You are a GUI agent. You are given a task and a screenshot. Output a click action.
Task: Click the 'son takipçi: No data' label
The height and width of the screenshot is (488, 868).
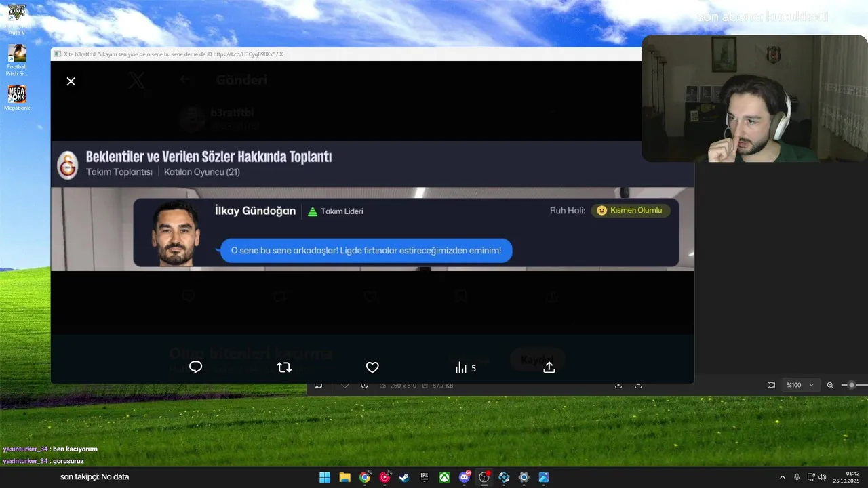pyautogui.click(x=94, y=477)
